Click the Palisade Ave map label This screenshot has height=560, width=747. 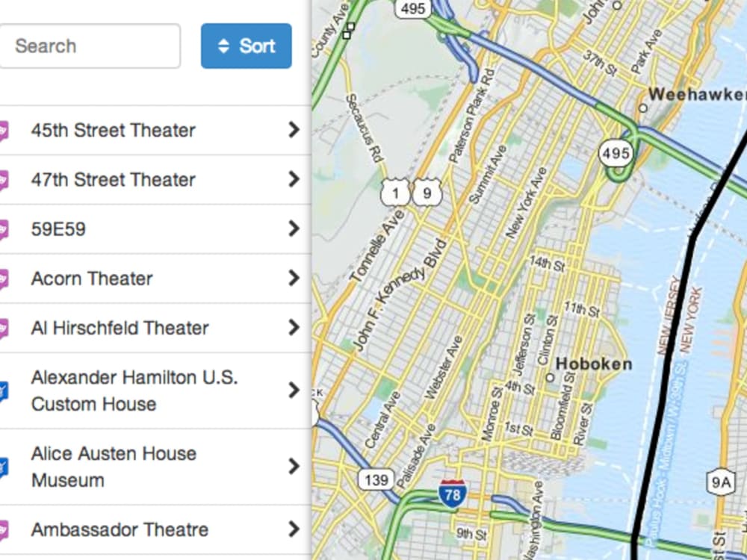coord(415,456)
